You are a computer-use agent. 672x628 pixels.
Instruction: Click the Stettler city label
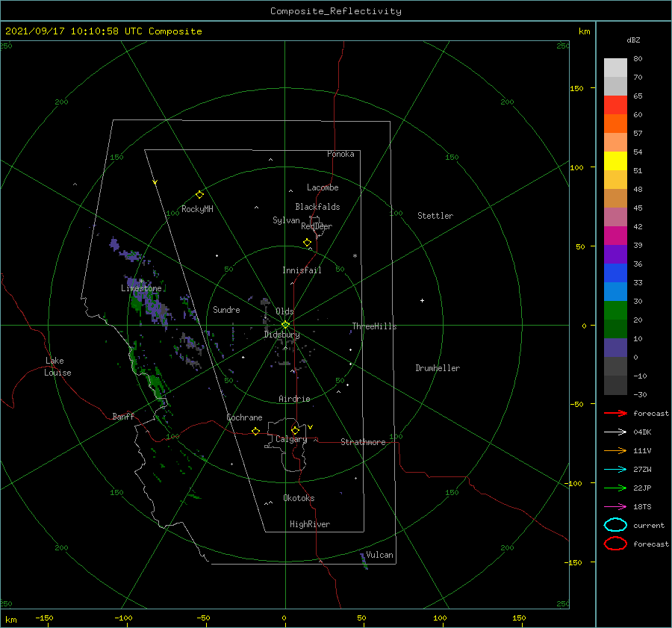pyautogui.click(x=435, y=216)
